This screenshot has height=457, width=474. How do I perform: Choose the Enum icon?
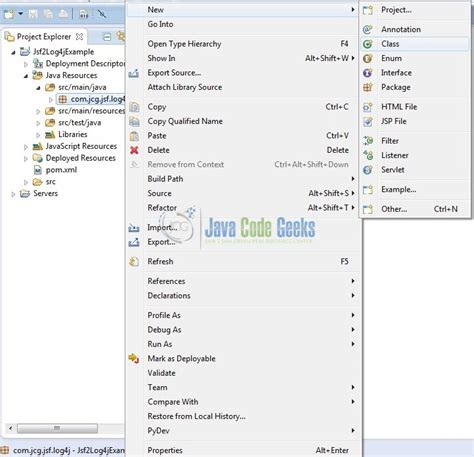[367, 58]
